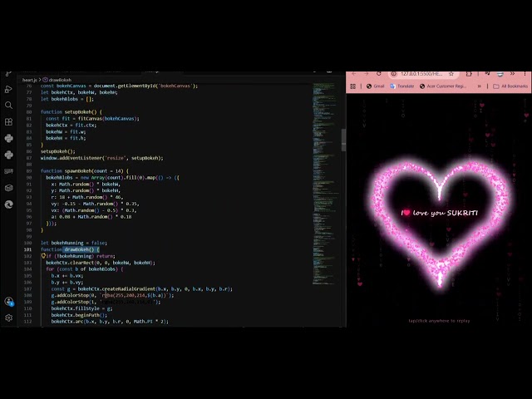Open the Translate bookmark

coord(402,86)
